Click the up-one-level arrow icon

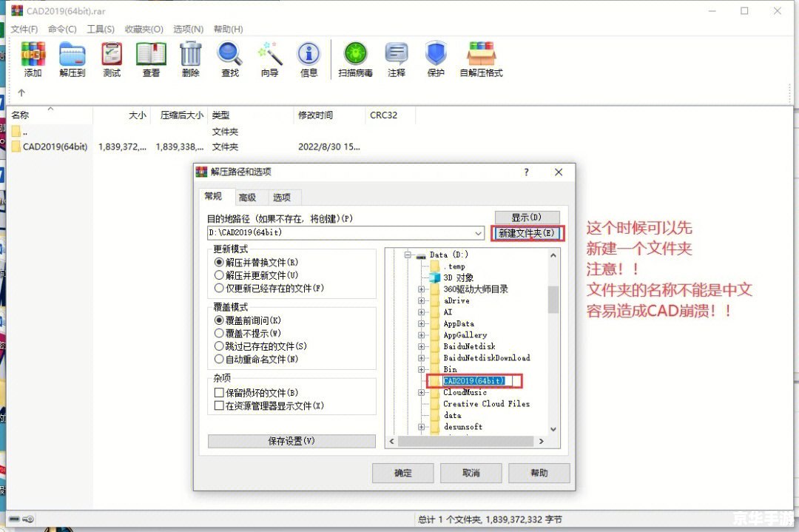(x=21, y=92)
